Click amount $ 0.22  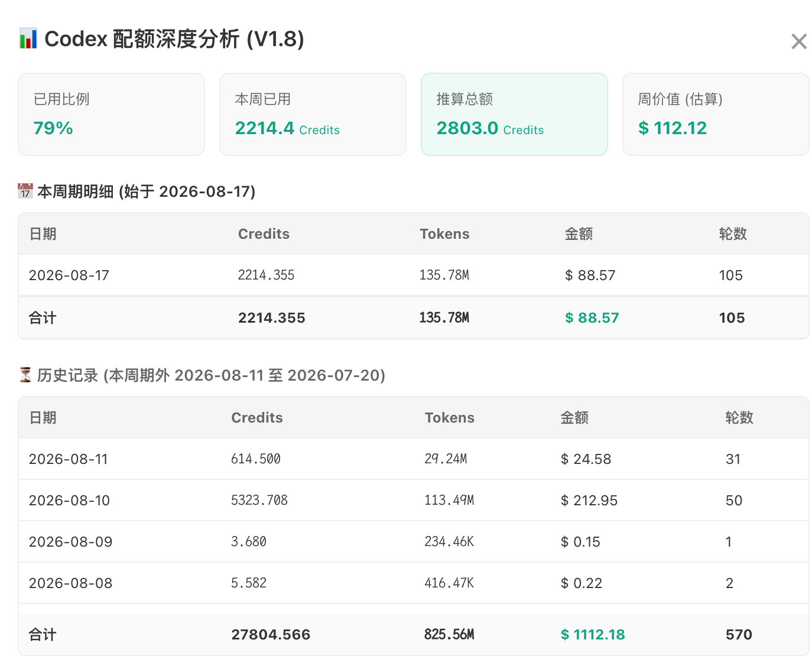click(x=582, y=583)
